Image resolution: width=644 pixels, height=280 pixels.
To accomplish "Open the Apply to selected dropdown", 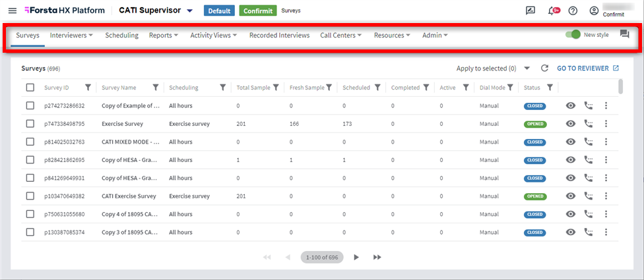I will point(494,69).
